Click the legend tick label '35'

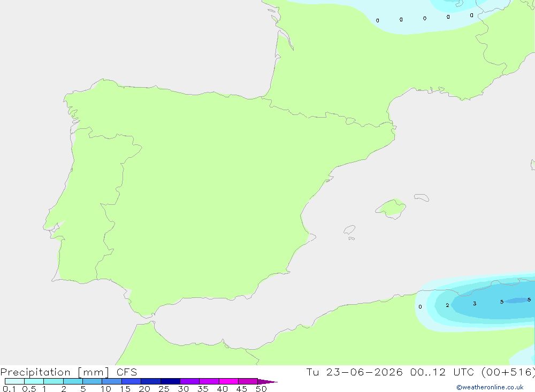(203, 389)
